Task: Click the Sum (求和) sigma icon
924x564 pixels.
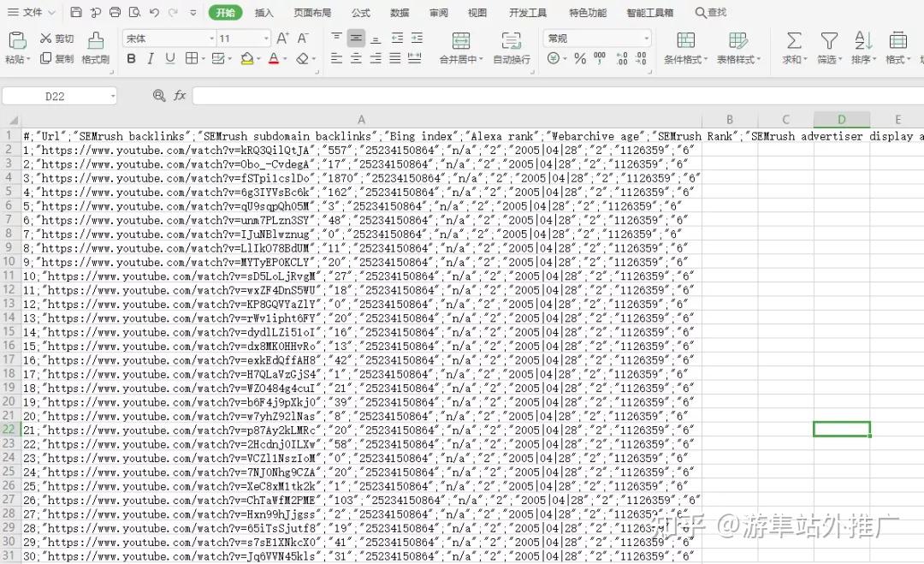Action: coord(794,40)
